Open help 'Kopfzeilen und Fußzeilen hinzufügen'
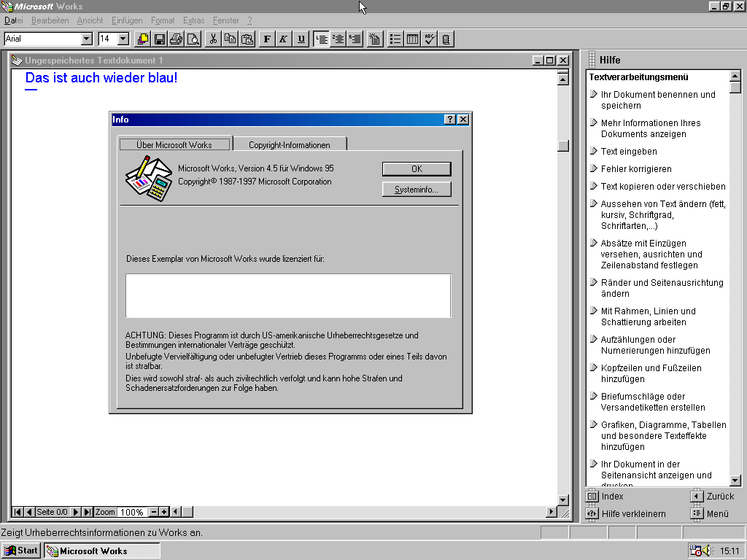The width and height of the screenshot is (747, 560). point(651,373)
